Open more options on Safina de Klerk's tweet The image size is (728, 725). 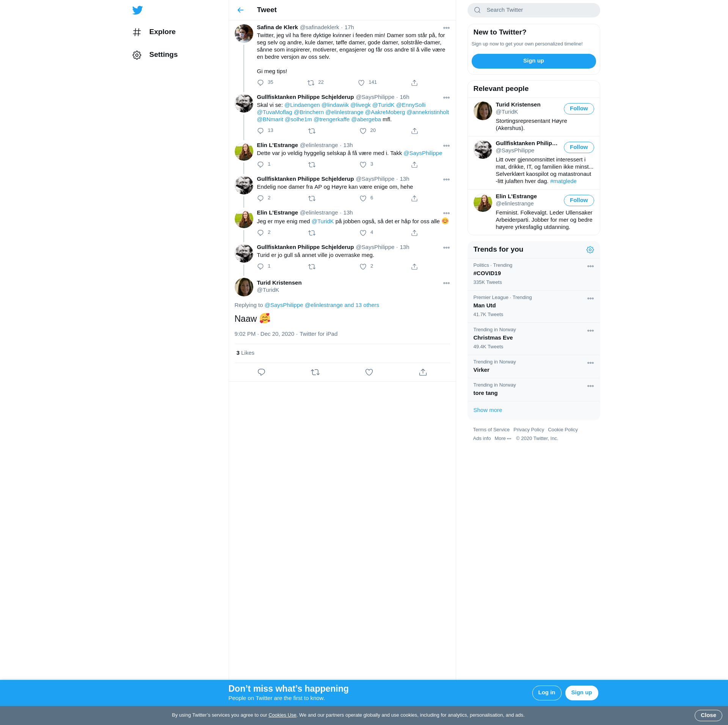tap(446, 28)
